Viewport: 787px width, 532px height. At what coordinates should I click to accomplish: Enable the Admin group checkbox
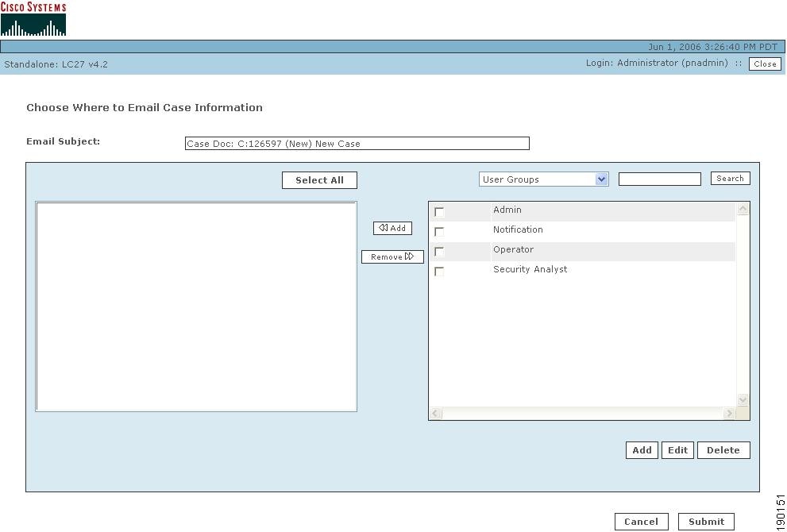(x=438, y=212)
